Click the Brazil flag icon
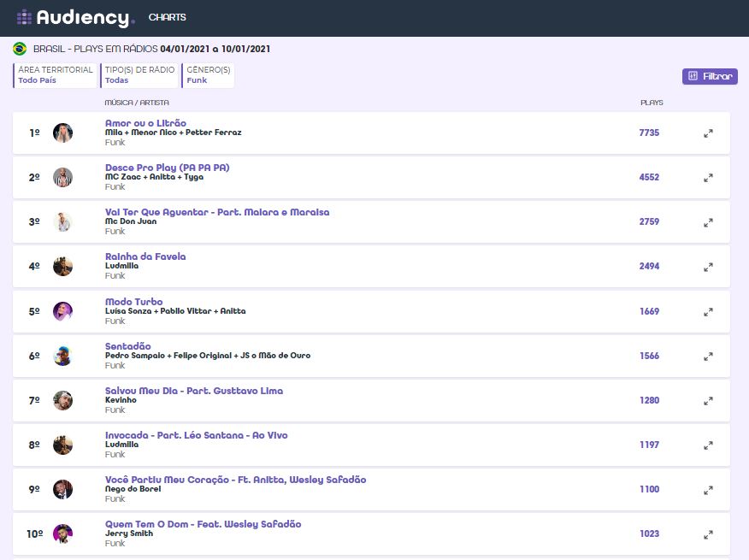 click(20, 49)
